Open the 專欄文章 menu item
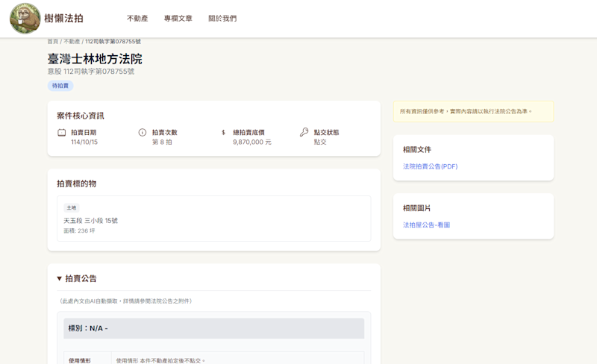 point(178,19)
